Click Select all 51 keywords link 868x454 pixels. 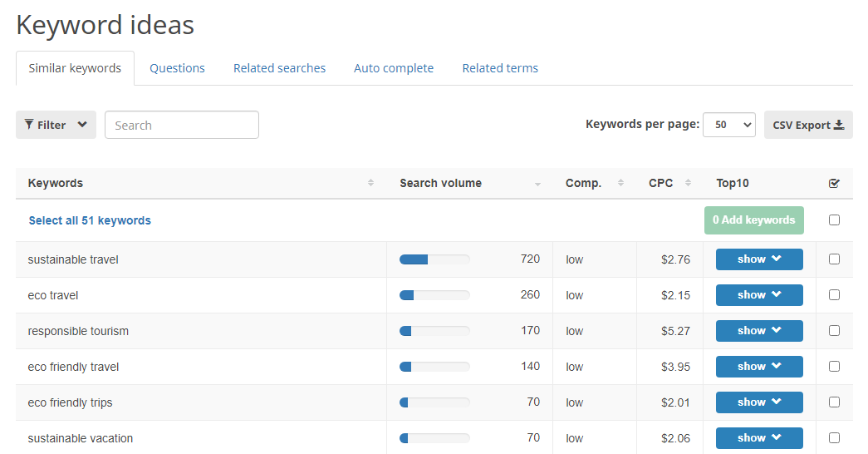tap(90, 220)
